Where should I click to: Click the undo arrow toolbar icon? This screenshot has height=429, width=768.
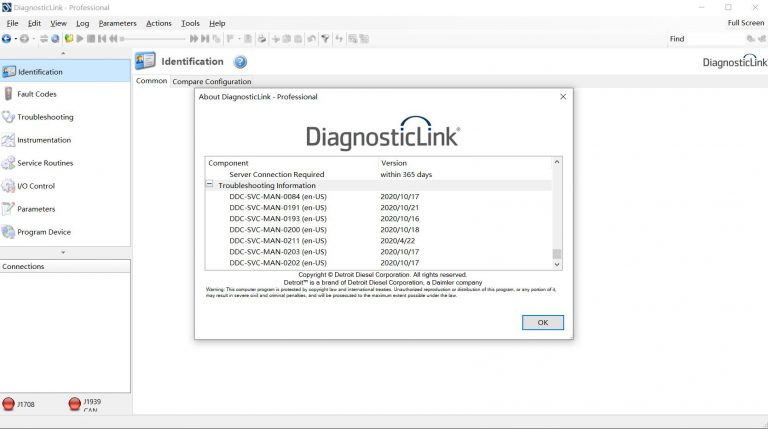[x=311, y=39]
